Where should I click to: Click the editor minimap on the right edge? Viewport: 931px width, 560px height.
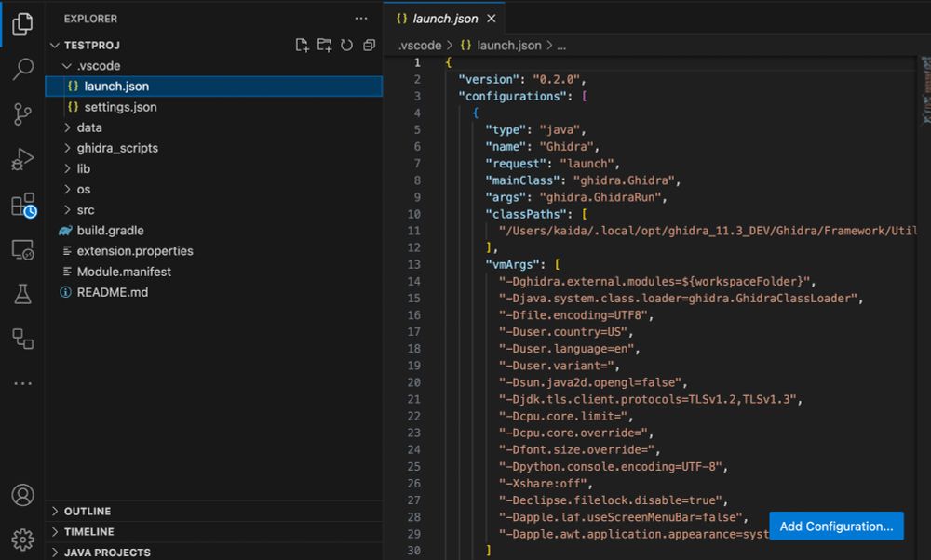click(925, 89)
